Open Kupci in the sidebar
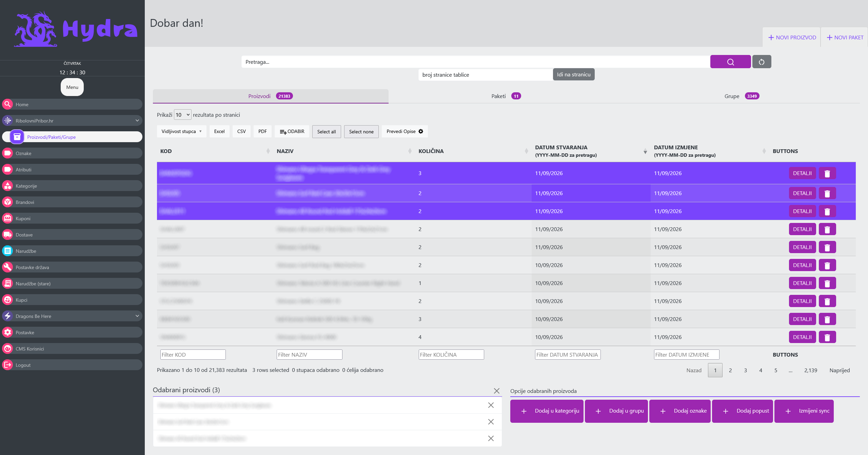The width and height of the screenshot is (868, 455). pos(72,300)
